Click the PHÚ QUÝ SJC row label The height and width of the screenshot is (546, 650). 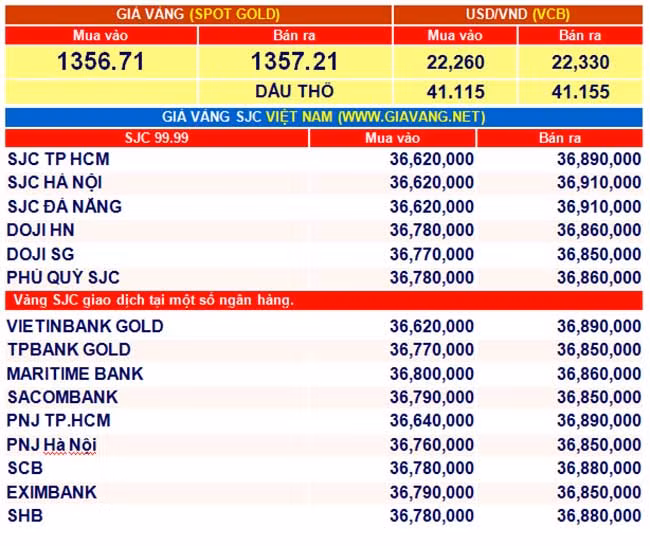[x=63, y=277]
